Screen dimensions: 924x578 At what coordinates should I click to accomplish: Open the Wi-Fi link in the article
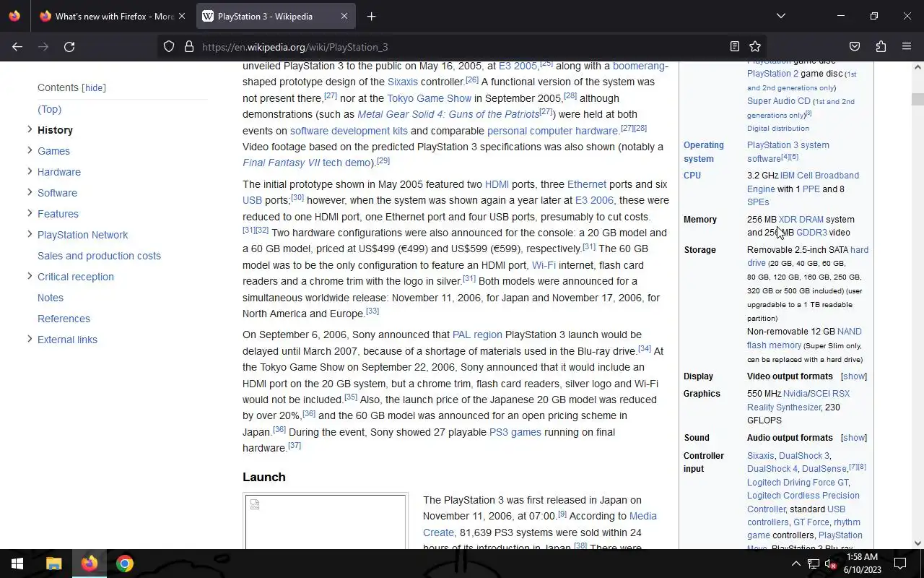[x=544, y=265]
